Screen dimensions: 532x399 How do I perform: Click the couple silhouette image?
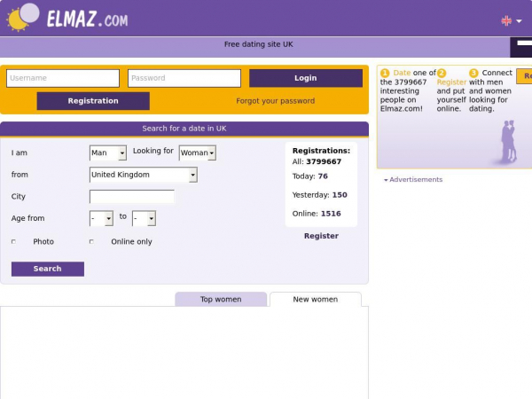point(509,142)
